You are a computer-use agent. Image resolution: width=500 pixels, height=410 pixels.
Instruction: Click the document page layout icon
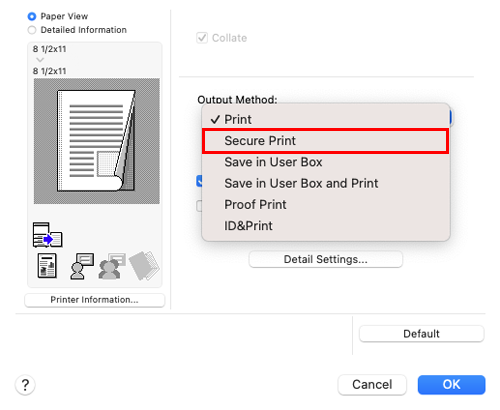(47, 266)
